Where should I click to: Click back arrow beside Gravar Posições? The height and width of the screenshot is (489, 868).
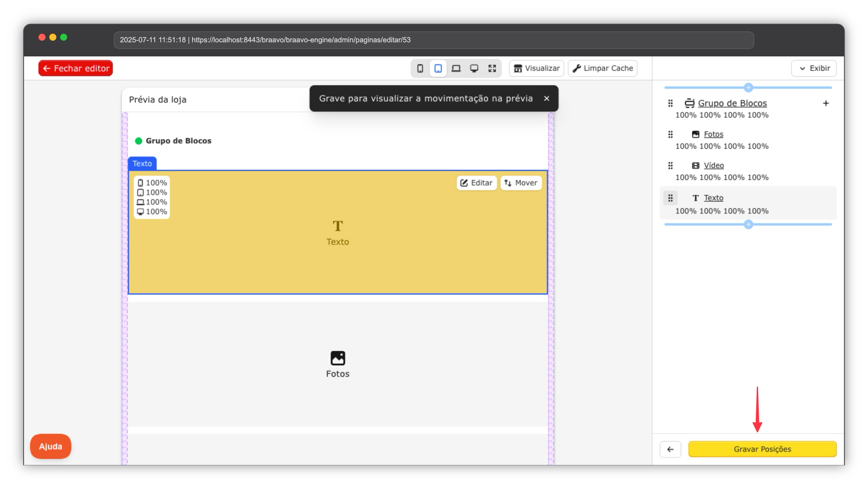(670, 449)
